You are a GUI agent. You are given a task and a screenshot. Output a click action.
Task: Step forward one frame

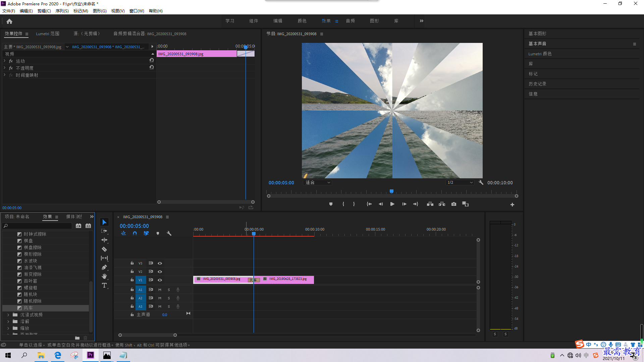[x=404, y=204]
